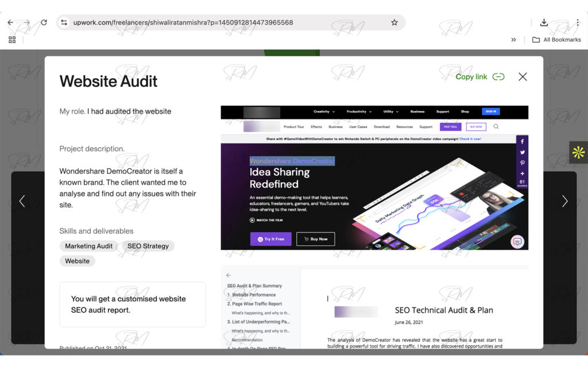Reload the page

pyautogui.click(x=44, y=22)
